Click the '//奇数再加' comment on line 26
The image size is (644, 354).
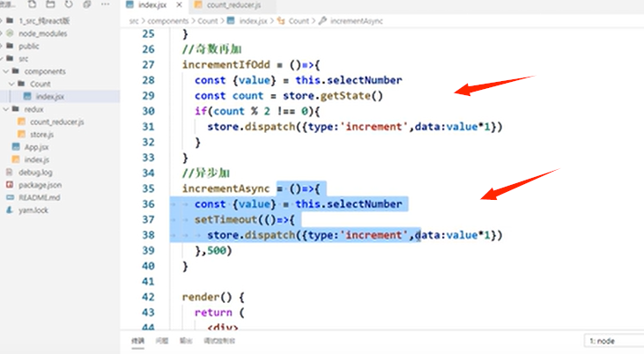[x=212, y=49]
